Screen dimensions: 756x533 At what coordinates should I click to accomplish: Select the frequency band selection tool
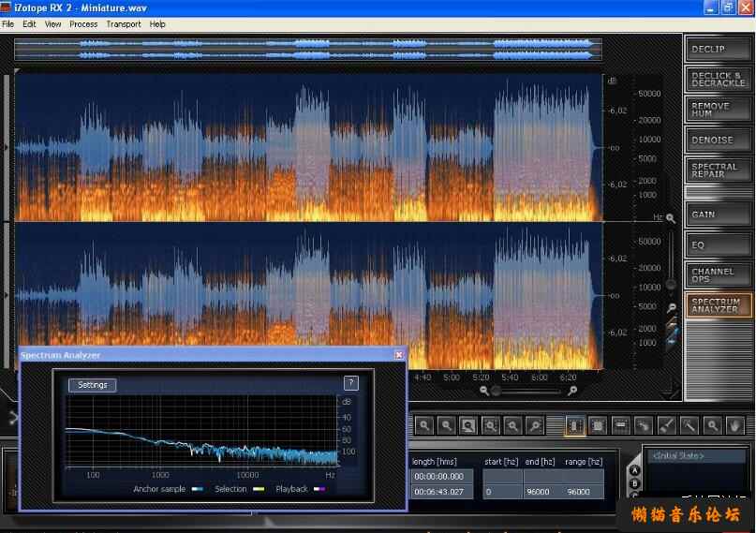click(x=620, y=425)
